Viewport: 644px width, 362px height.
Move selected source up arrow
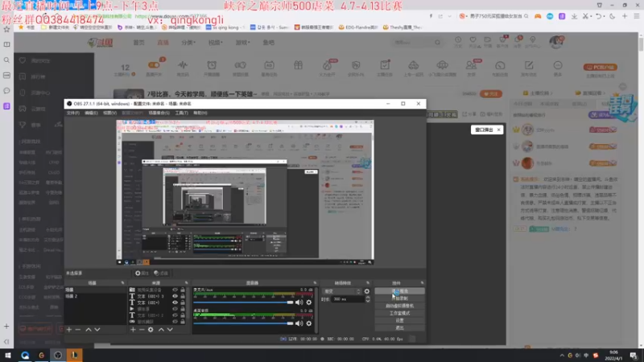point(161,330)
